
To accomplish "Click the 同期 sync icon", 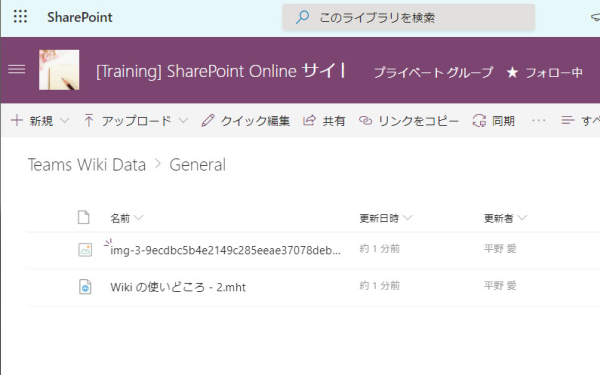I will pos(479,121).
